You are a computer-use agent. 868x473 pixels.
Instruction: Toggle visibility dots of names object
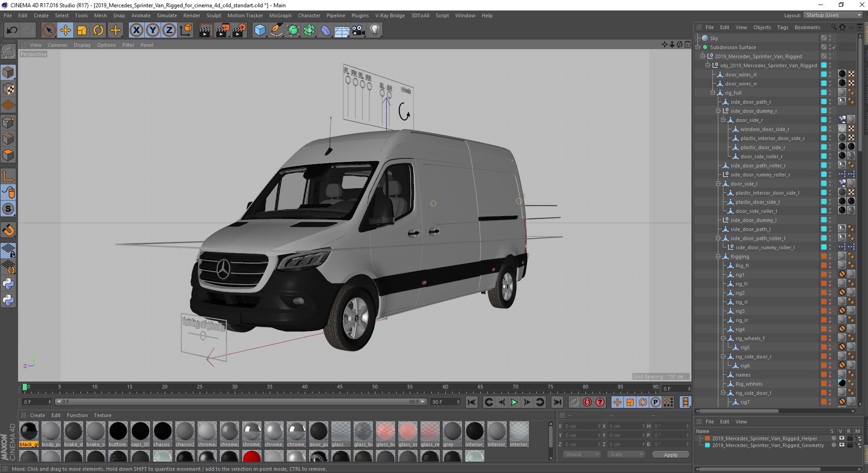point(830,375)
